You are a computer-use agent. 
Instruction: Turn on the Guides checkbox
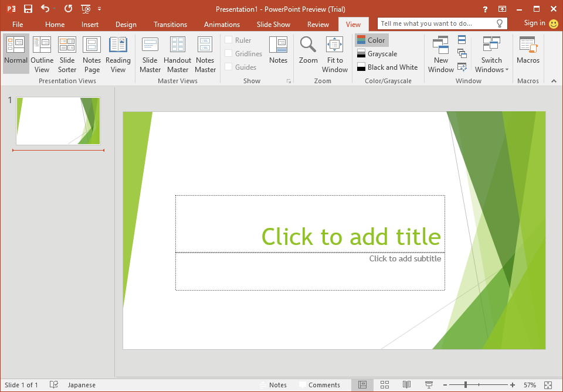[x=229, y=67]
